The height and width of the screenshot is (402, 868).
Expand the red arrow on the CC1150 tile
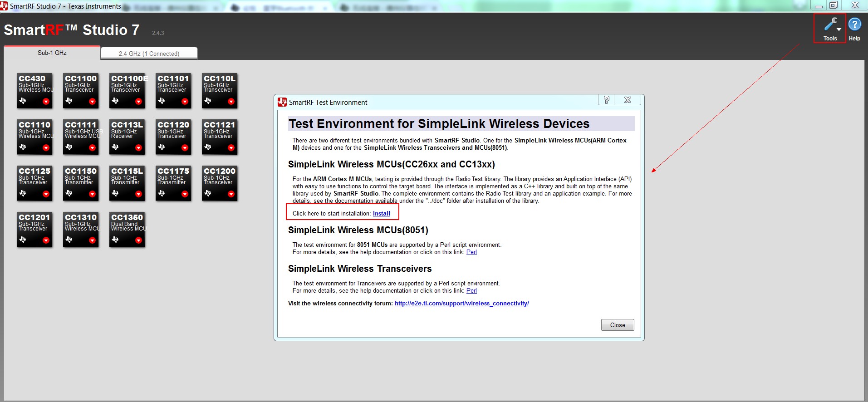tap(92, 194)
